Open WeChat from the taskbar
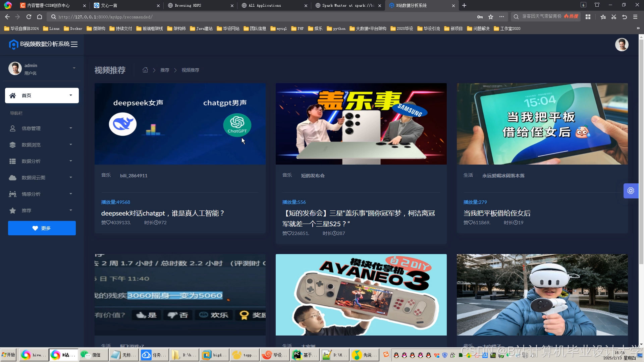The height and width of the screenshot is (362, 644). [93, 355]
